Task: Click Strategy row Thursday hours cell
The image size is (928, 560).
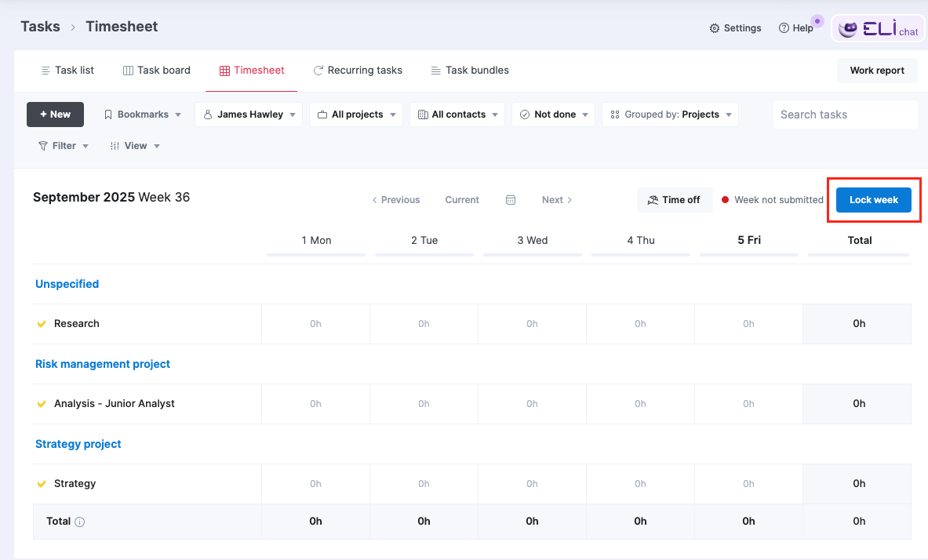Action: coord(640,484)
